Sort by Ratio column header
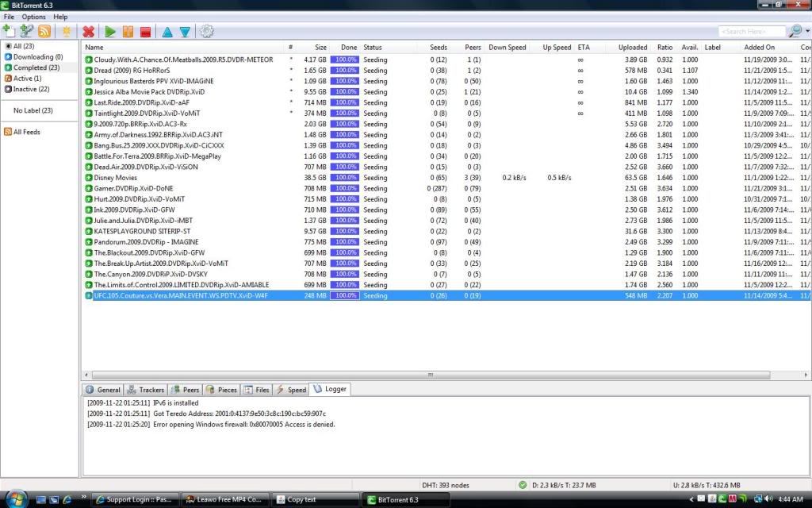Viewport: 812px width, 508px height. pos(665,47)
